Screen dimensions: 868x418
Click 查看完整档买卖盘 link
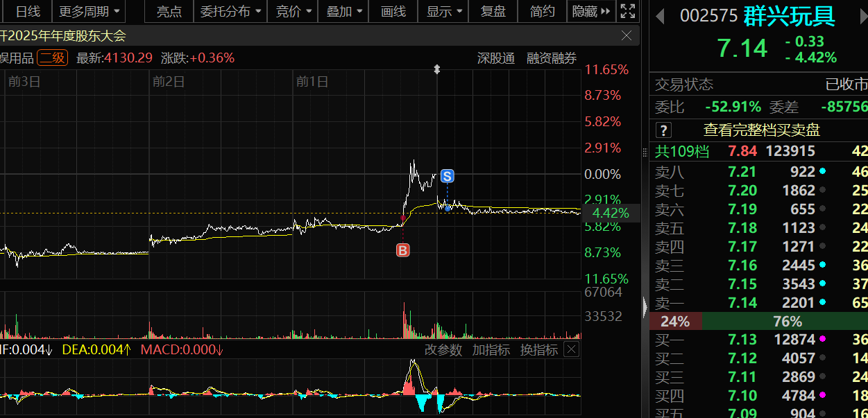pos(761,130)
